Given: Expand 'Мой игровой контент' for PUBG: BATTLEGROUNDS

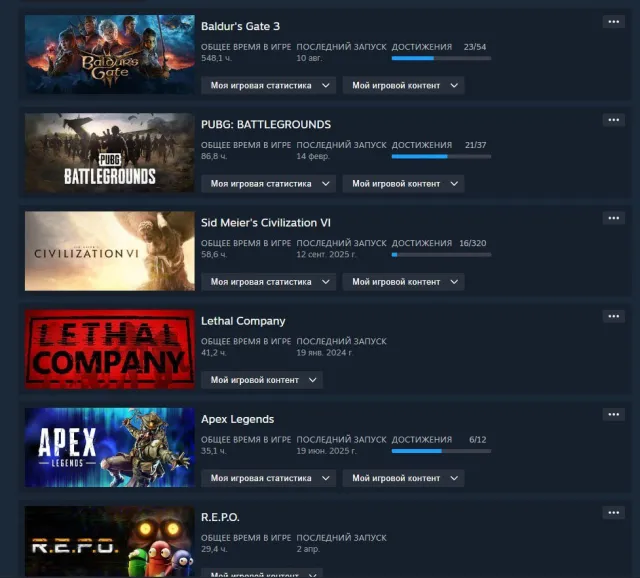Looking at the screenshot, I should [x=403, y=184].
